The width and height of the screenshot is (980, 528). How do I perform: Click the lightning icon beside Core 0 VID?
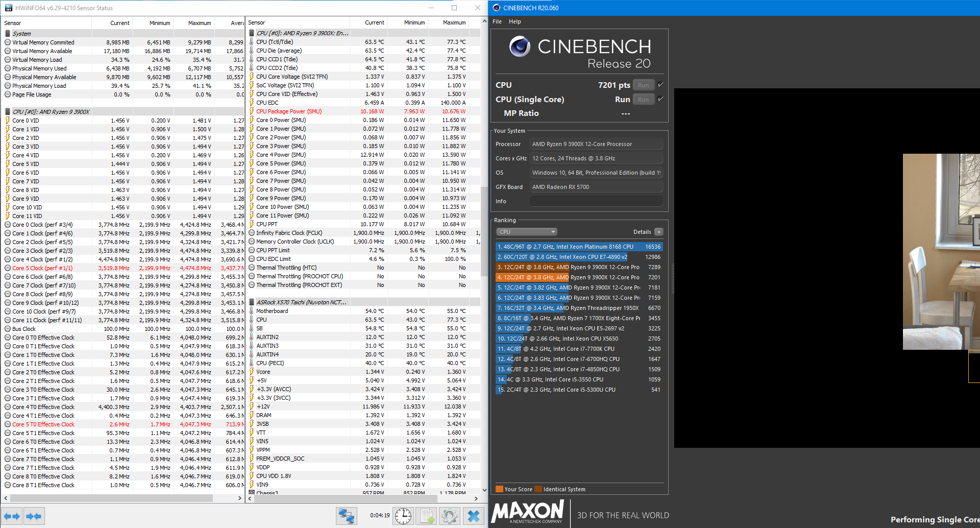pyautogui.click(x=8, y=121)
